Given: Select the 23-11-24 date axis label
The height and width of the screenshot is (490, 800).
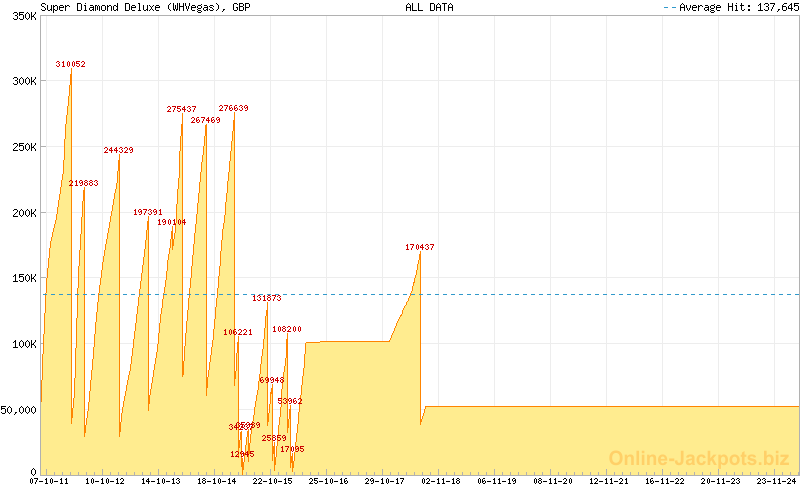Looking at the screenshot, I should coord(776,481).
